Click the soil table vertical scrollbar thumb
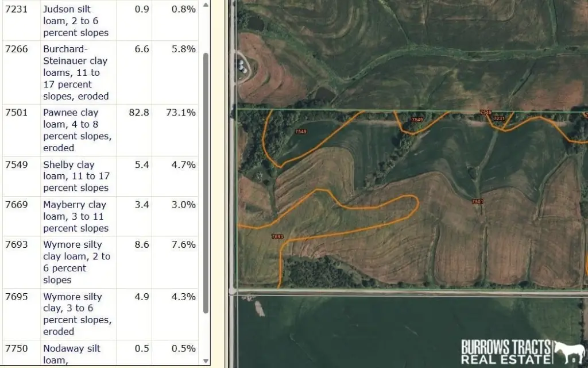Screen dimensions: 588x368 [206, 183]
